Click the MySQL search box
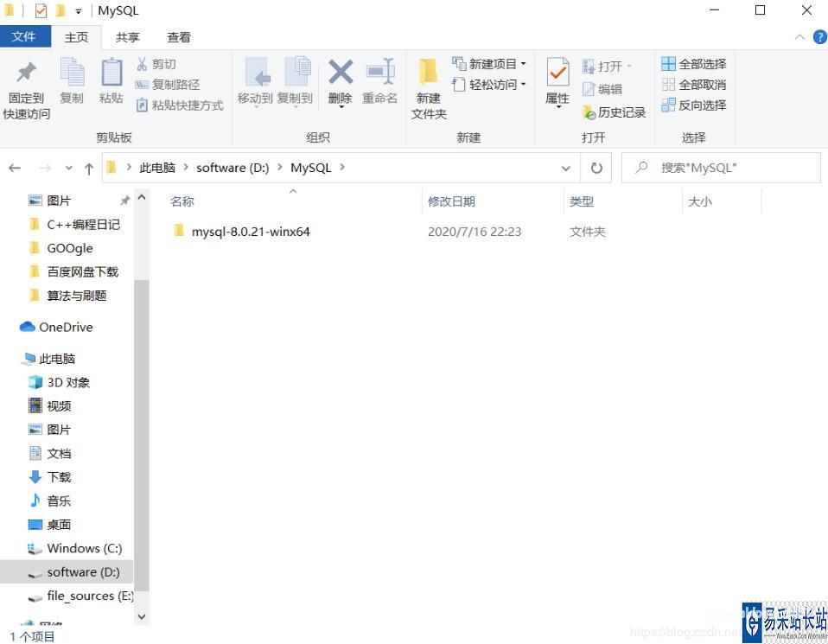Image resolution: width=828 pixels, height=644 pixels. pyautogui.click(x=721, y=168)
